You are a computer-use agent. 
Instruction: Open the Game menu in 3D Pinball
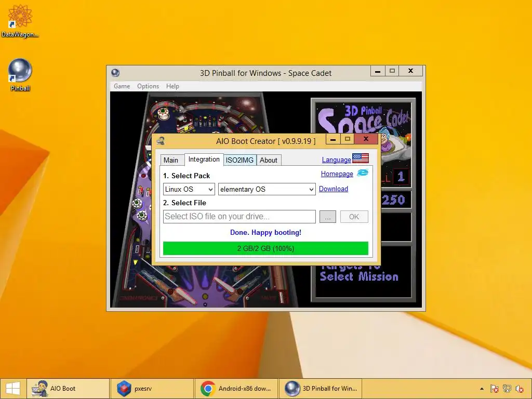pos(122,86)
